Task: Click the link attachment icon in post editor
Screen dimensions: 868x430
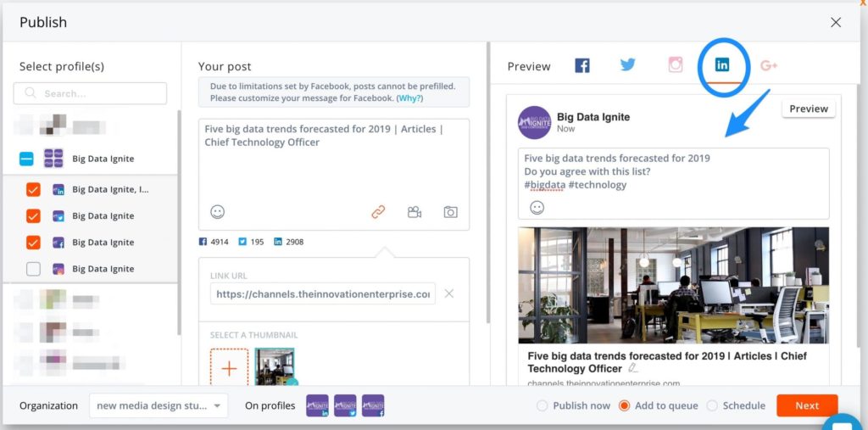Action: click(x=378, y=212)
